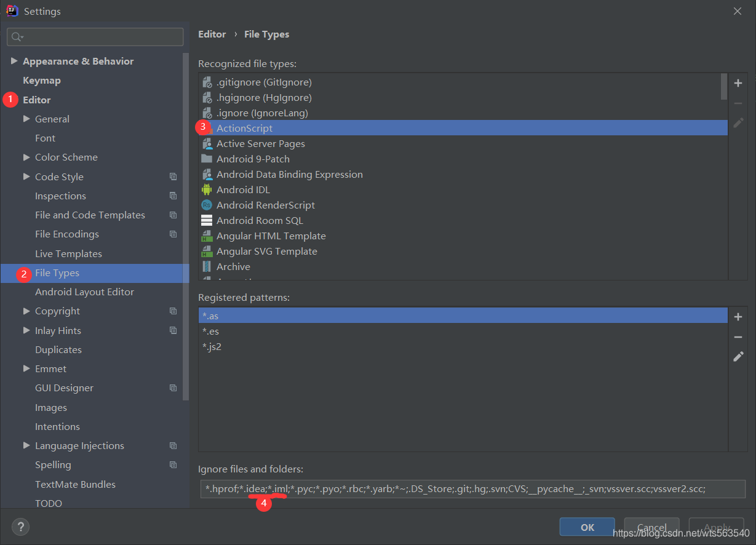
Task: Open the TODO settings page
Action: pos(49,504)
